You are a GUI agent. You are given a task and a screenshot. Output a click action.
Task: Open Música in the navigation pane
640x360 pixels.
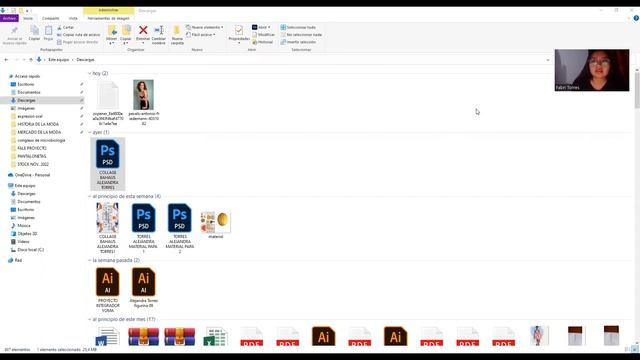coord(20,225)
